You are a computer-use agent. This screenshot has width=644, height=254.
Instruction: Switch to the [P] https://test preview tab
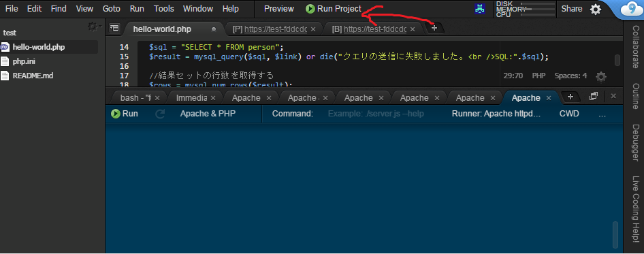pyautogui.click(x=270, y=29)
